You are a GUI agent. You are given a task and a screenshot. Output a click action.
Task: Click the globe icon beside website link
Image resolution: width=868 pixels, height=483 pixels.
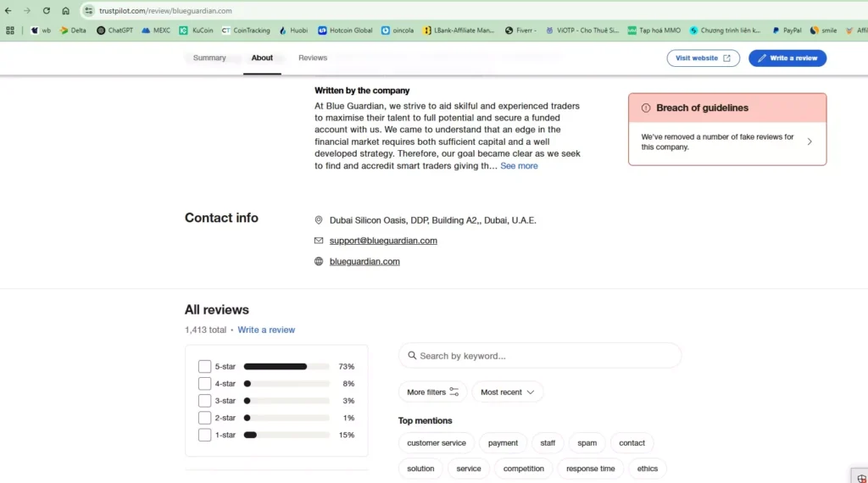click(x=319, y=261)
